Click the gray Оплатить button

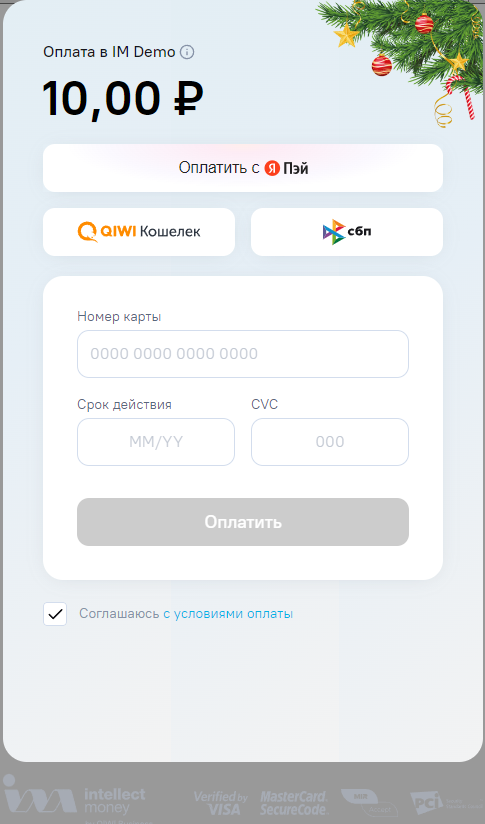point(243,522)
